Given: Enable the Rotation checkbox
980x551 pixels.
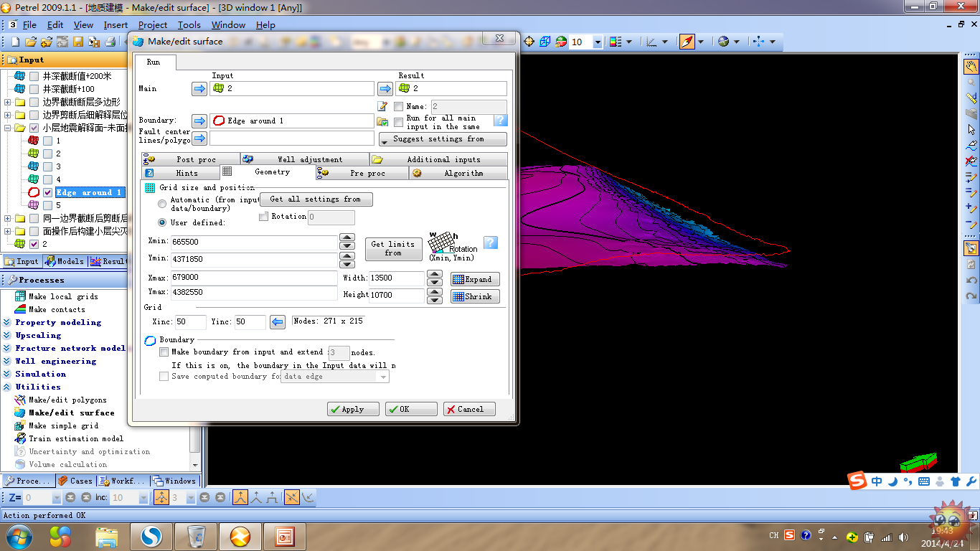Looking at the screenshot, I should (263, 217).
